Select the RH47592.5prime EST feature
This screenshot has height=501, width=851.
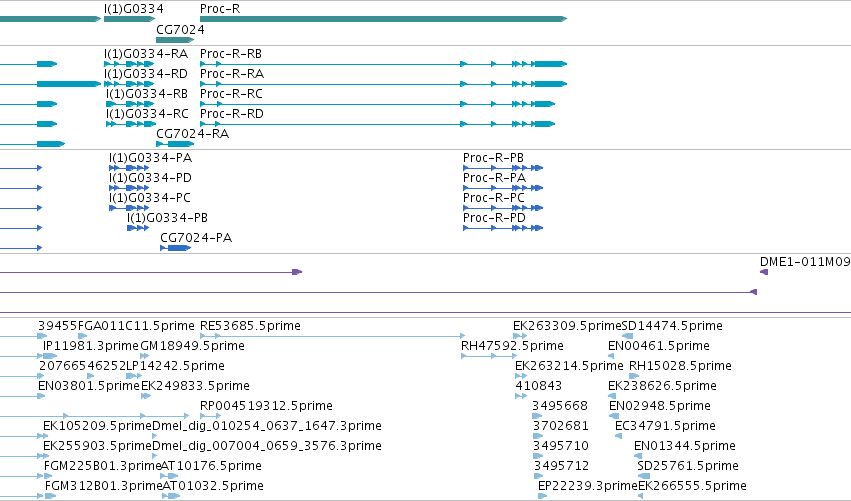point(489,356)
